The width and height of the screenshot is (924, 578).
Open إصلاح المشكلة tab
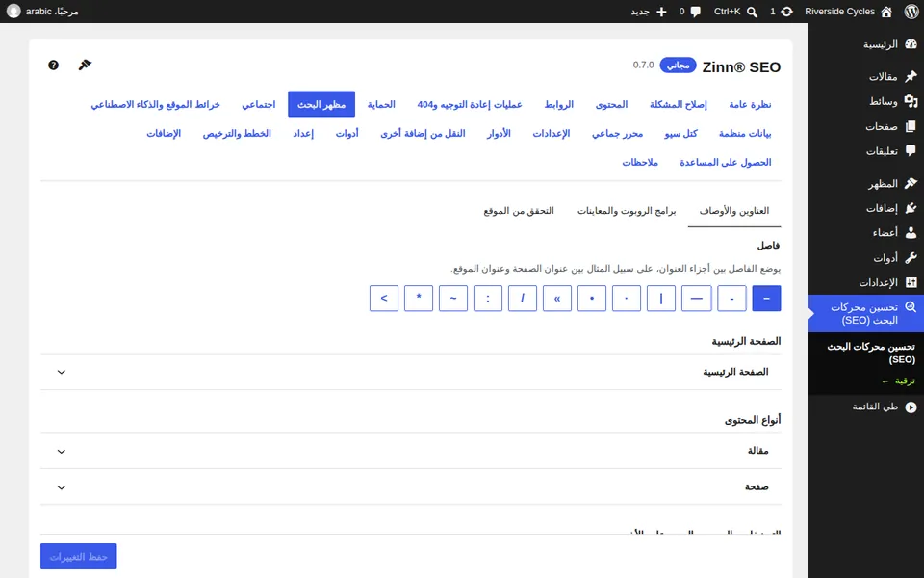click(679, 104)
